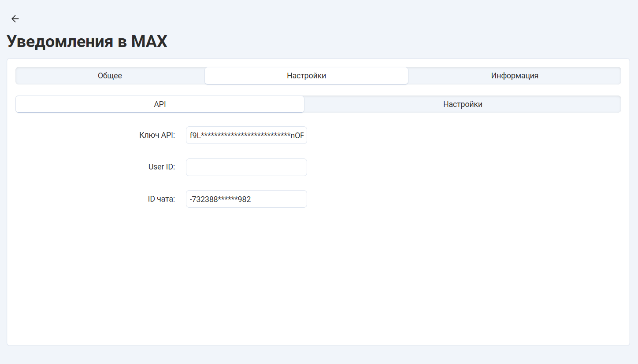The height and width of the screenshot is (364, 638).
Task: Click the f9L prefix of the API key
Action: [195, 135]
